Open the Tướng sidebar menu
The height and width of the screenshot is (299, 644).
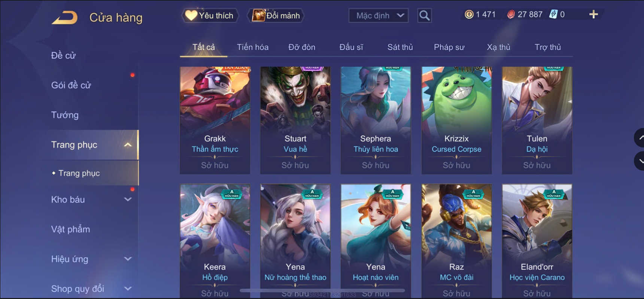click(x=65, y=115)
